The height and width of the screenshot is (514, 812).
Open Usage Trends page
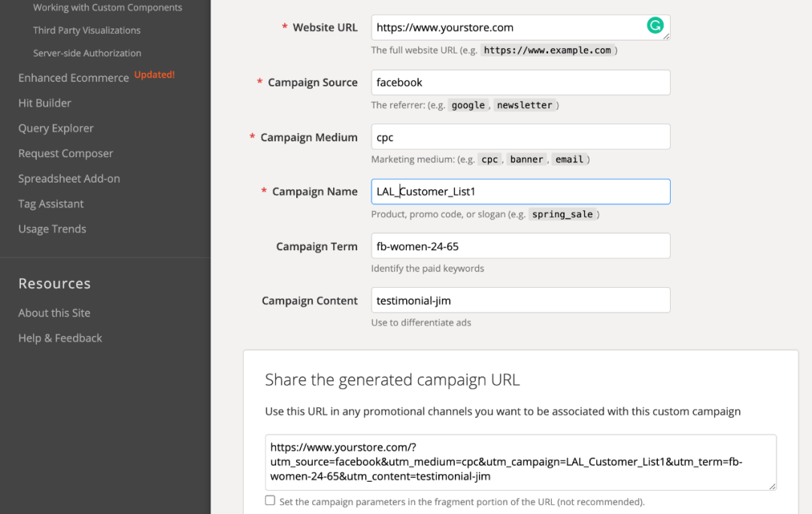(53, 228)
